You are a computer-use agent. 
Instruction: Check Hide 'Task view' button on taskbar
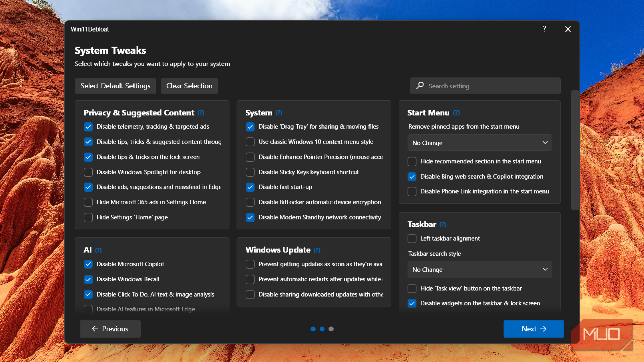pos(412,288)
